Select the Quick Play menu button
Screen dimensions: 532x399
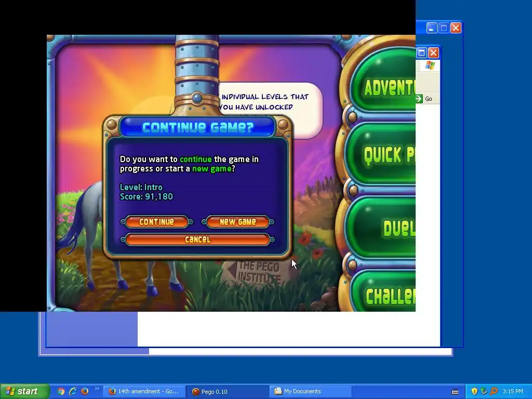coord(382,154)
